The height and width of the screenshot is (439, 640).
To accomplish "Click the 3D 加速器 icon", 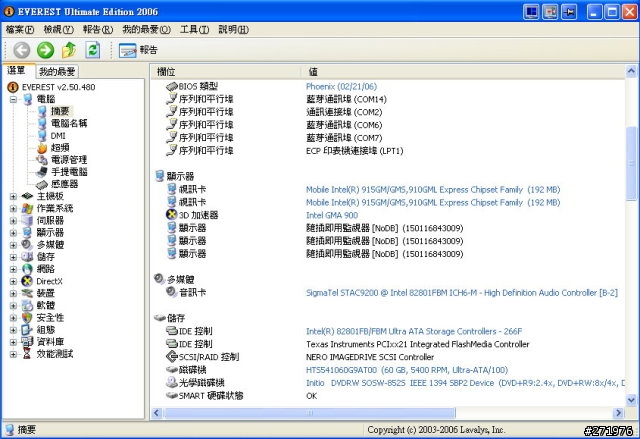I will [x=172, y=215].
